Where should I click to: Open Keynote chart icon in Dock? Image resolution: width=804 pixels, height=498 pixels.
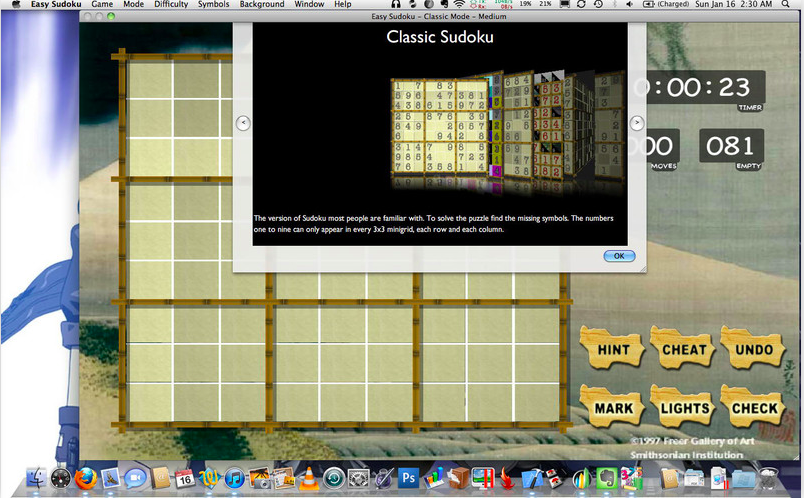433,478
